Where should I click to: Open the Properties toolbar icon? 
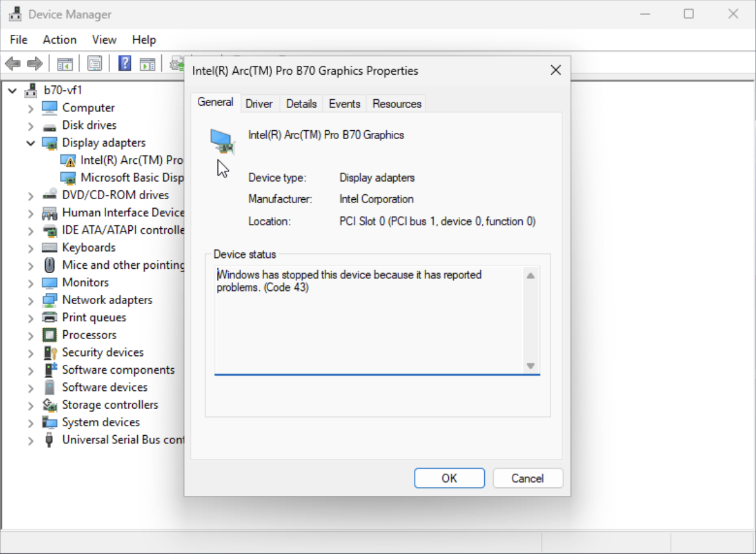coord(95,64)
